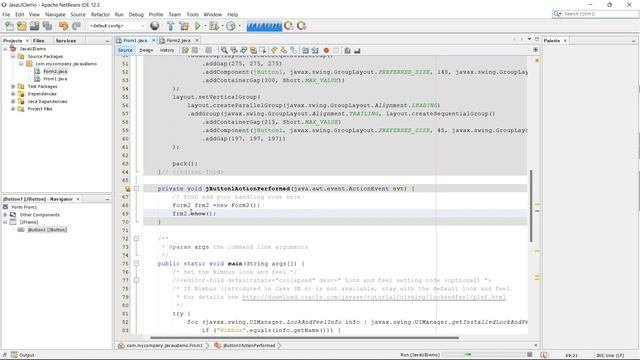Click the Profile Project icon

(231, 26)
